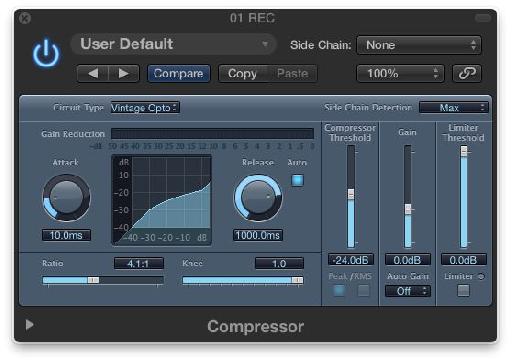Click the Paste button
Screen dimensions: 512x363
(x=292, y=73)
